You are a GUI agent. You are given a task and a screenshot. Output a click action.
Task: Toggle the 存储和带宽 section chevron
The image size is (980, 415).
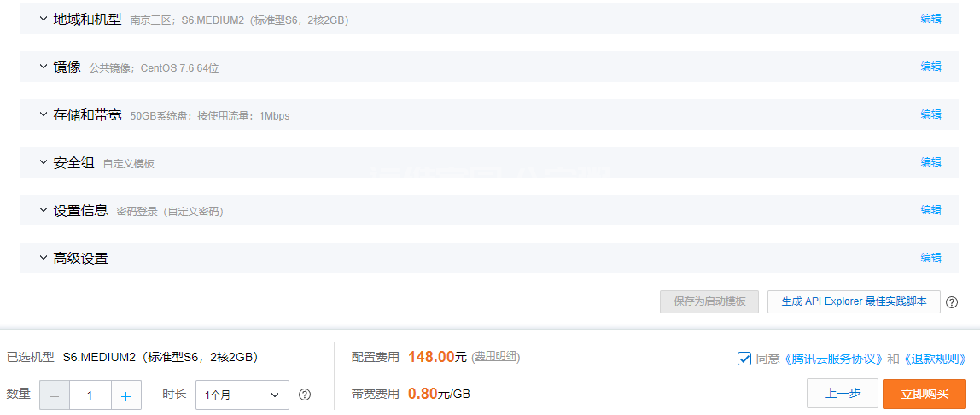pyautogui.click(x=44, y=114)
